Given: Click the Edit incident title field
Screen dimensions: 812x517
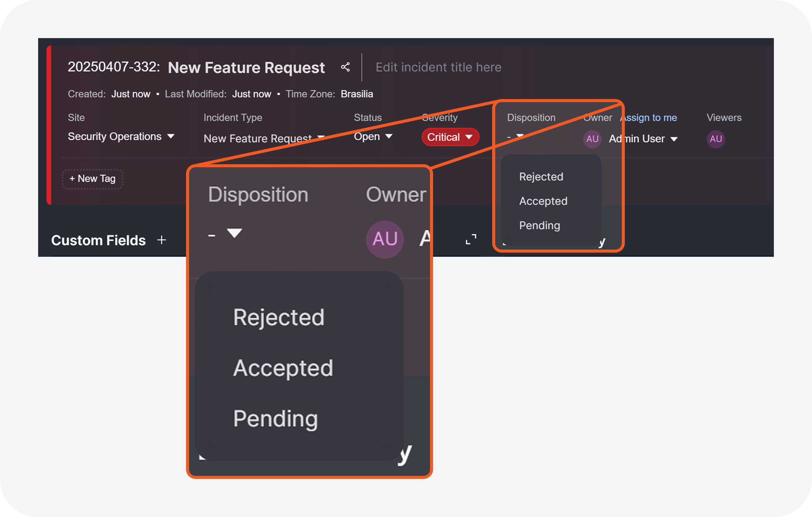Looking at the screenshot, I should [438, 67].
